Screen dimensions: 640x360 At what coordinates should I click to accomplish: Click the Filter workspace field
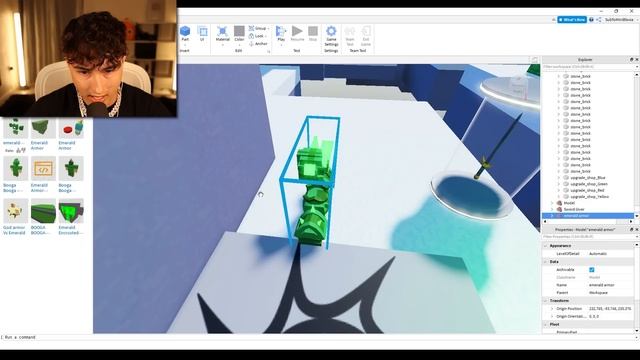[587, 67]
